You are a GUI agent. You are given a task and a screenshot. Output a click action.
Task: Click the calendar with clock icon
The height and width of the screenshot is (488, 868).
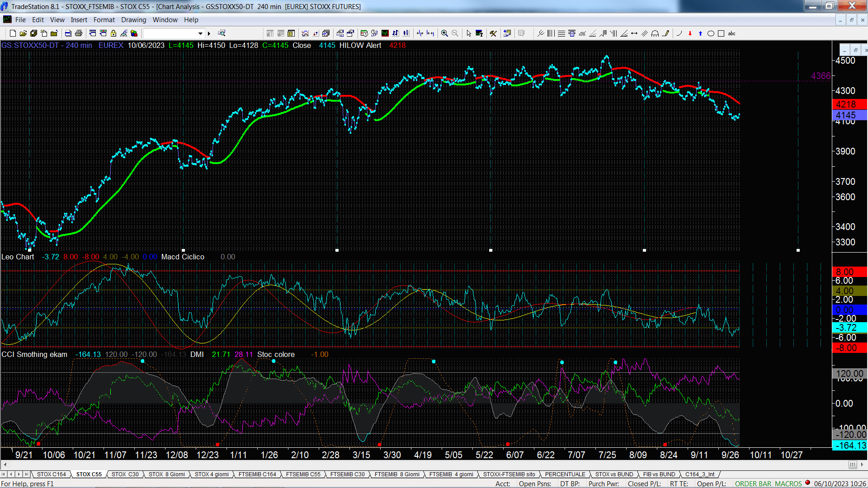pos(364,33)
